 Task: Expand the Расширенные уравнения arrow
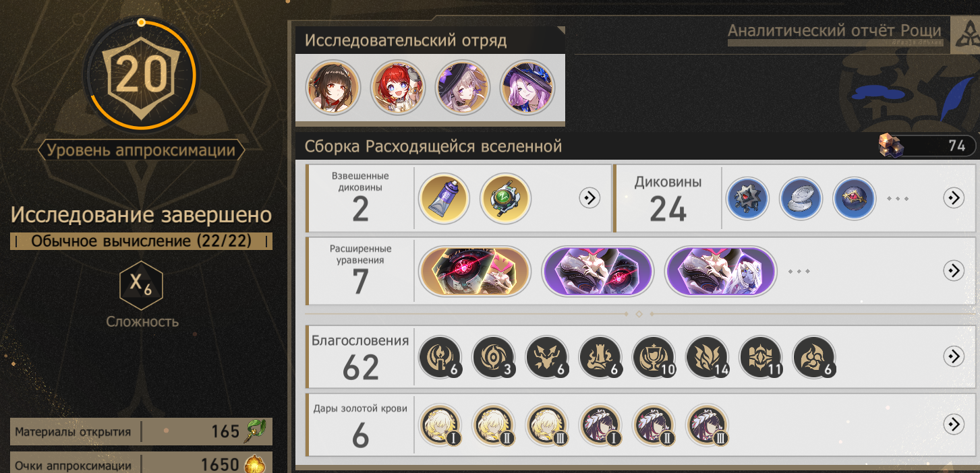(x=954, y=270)
